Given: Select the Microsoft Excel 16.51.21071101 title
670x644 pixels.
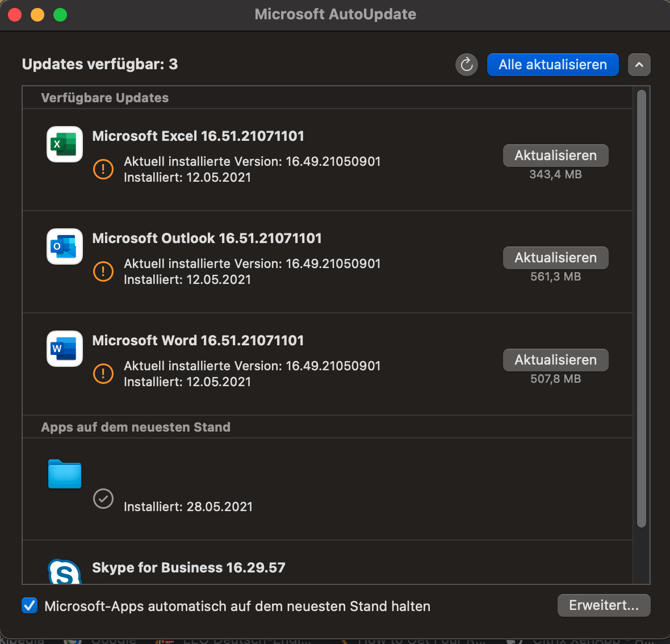Looking at the screenshot, I should coord(198,136).
